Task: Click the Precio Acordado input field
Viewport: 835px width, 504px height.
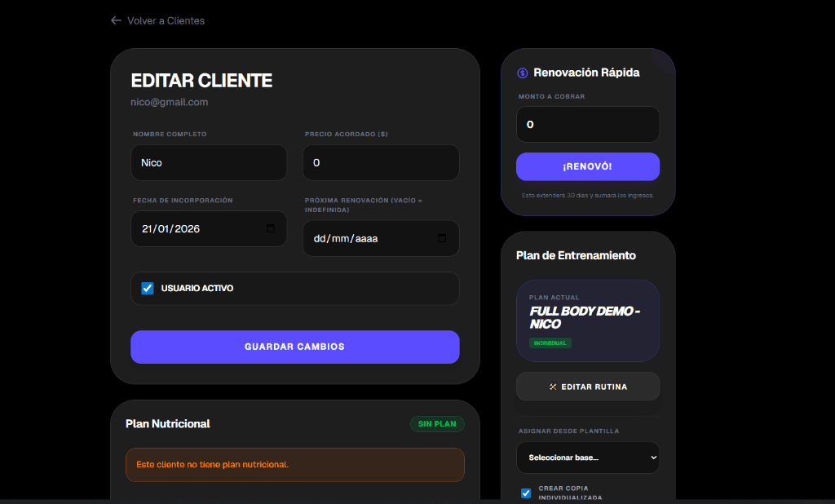Action: click(x=380, y=162)
